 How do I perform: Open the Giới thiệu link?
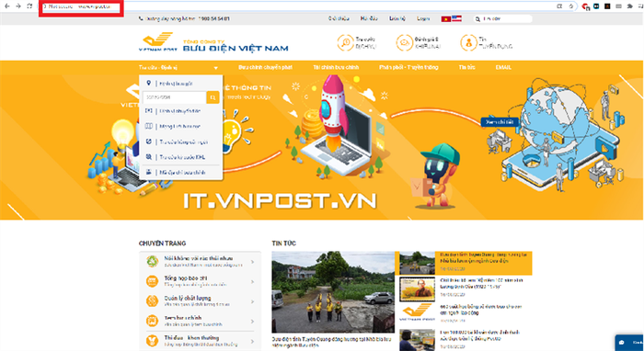click(x=339, y=18)
